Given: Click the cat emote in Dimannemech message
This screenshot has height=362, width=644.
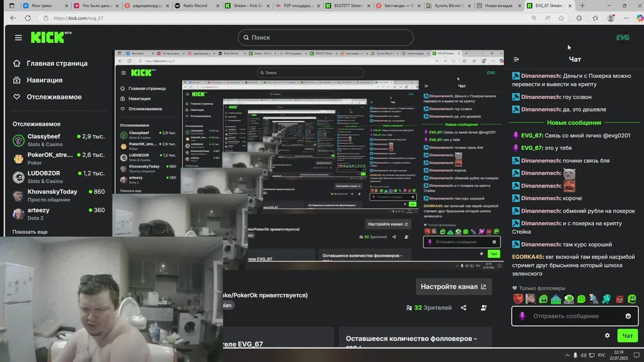Looking at the screenshot, I should point(569,173).
